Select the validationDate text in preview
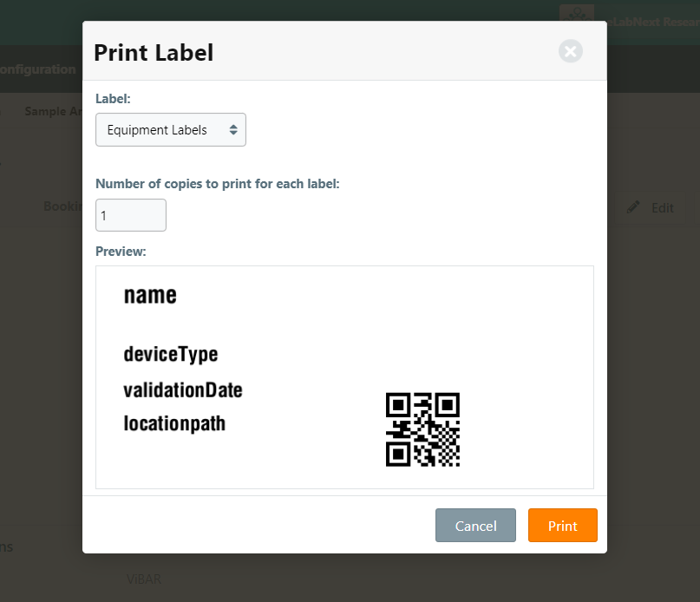Viewport: 700px width, 602px height. point(183,390)
